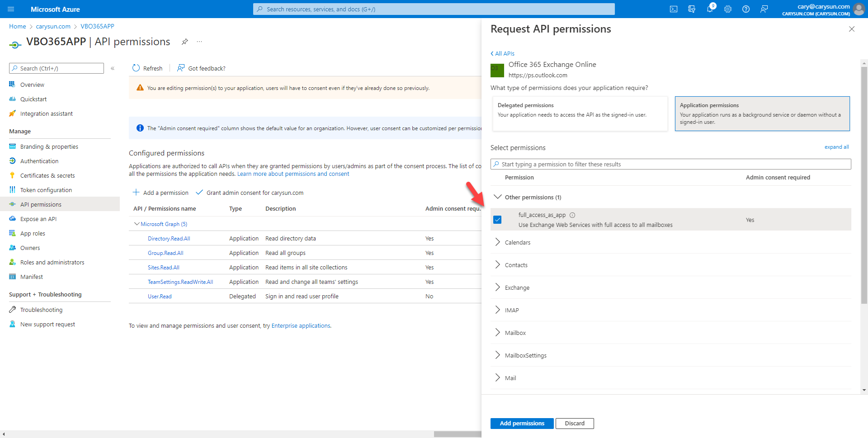The width and height of the screenshot is (868, 438).
Task: Uncheck the full_access_as_app permission checkbox
Action: (x=497, y=220)
